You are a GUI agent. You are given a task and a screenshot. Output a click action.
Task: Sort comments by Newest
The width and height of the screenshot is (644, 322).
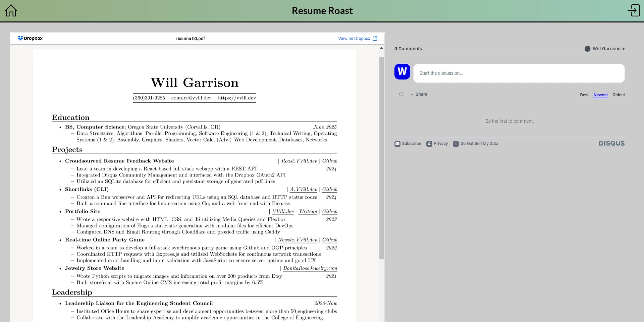[600, 95]
